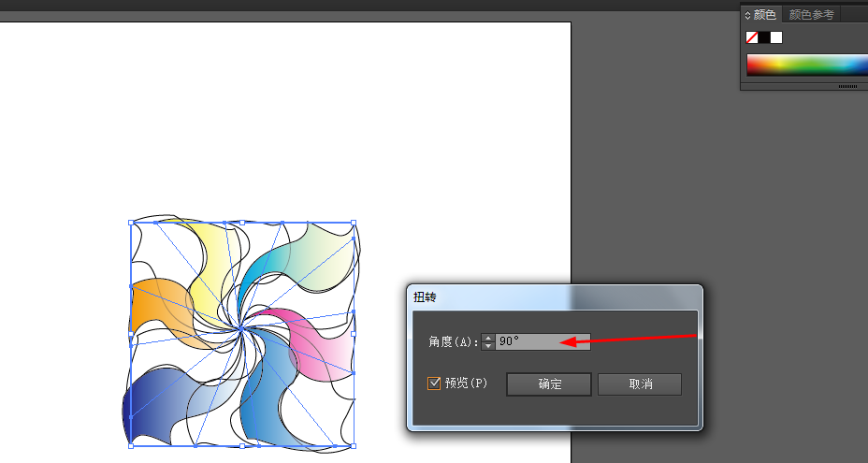Switch to the 颜色 panel tab

[x=761, y=14]
